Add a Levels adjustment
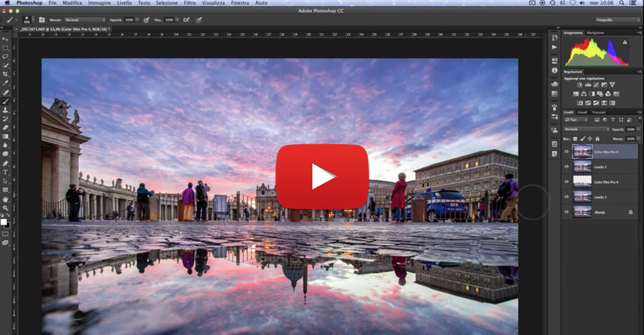The height and width of the screenshot is (335, 644). tap(587, 85)
